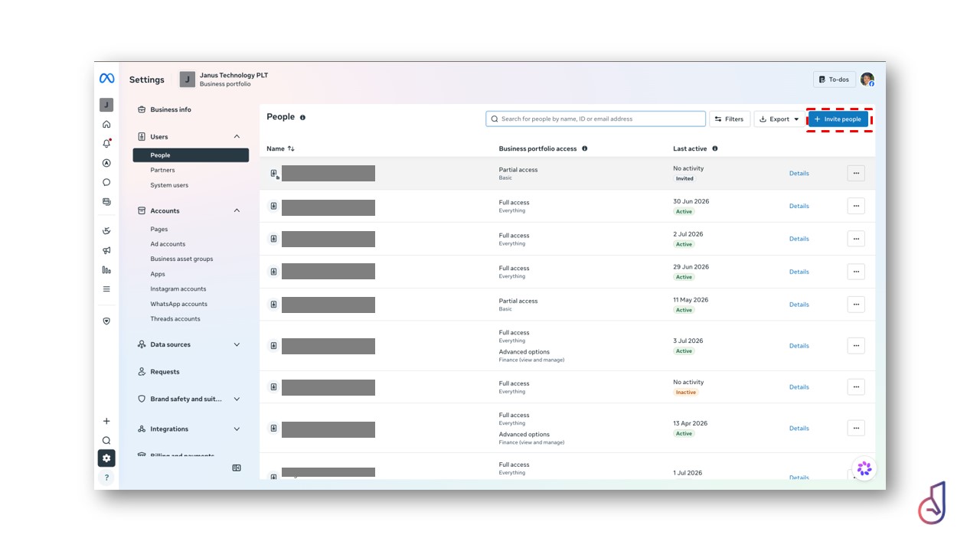
Task: Click info icon next to Last active
Action: click(714, 148)
